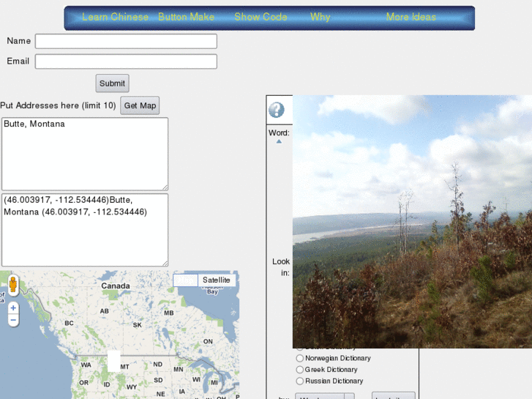Select the Russian Dictionary radio button

(299, 381)
